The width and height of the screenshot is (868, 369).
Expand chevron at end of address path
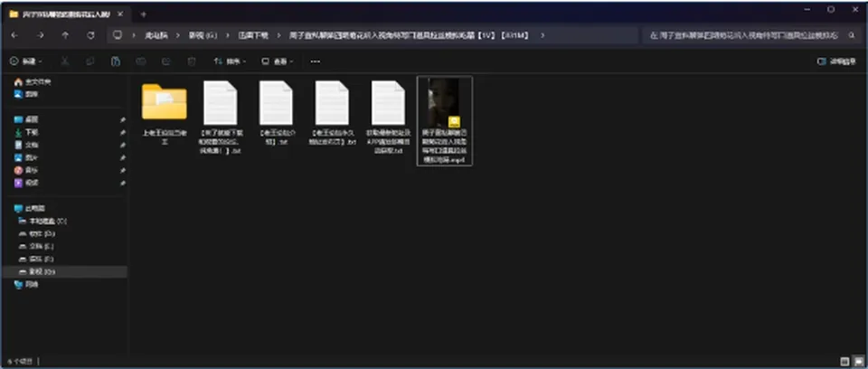click(x=542, y=35)
